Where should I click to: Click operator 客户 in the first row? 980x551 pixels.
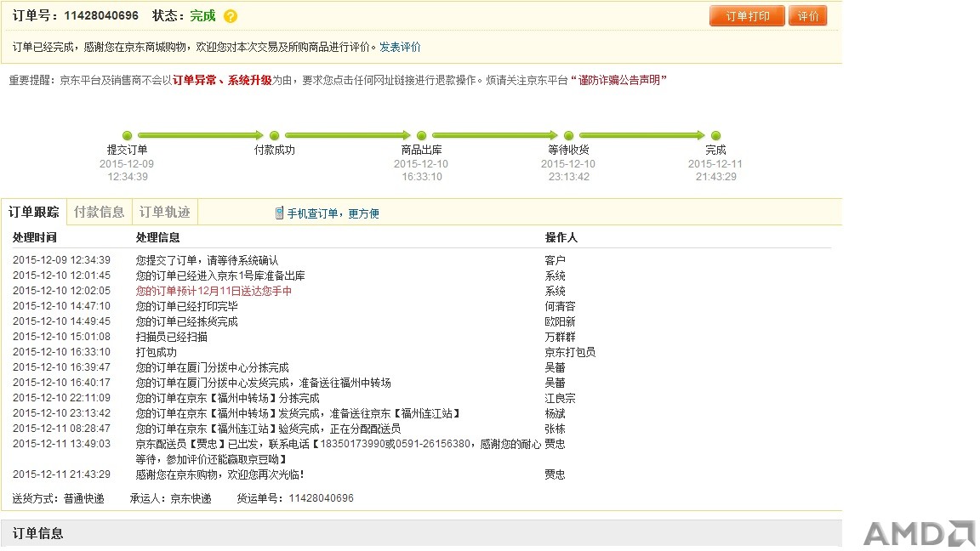(555, 260)
